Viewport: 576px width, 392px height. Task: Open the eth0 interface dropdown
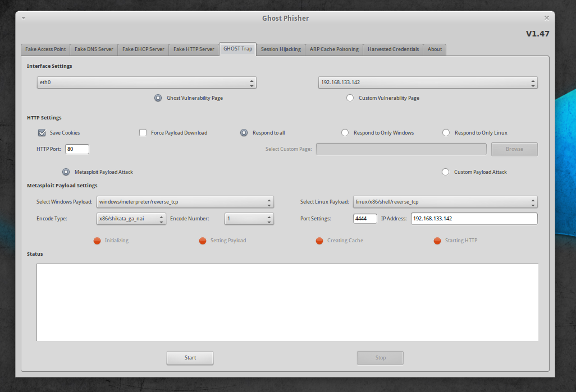[x=147, y=82]
